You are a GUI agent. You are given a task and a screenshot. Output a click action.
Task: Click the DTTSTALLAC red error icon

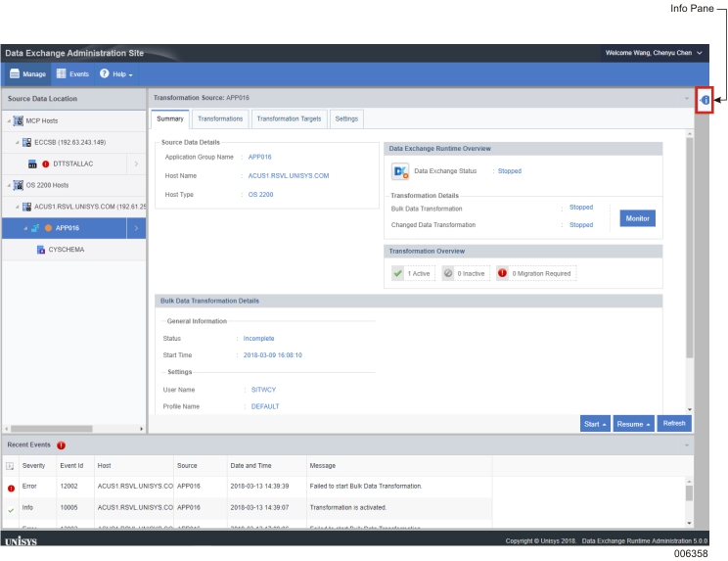(x=45, y=164)
